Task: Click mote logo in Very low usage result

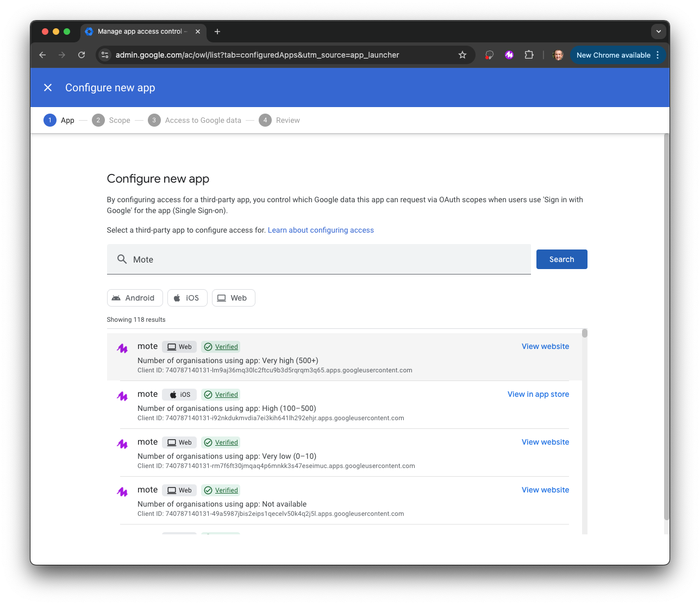Action: [x=122, y=444]
